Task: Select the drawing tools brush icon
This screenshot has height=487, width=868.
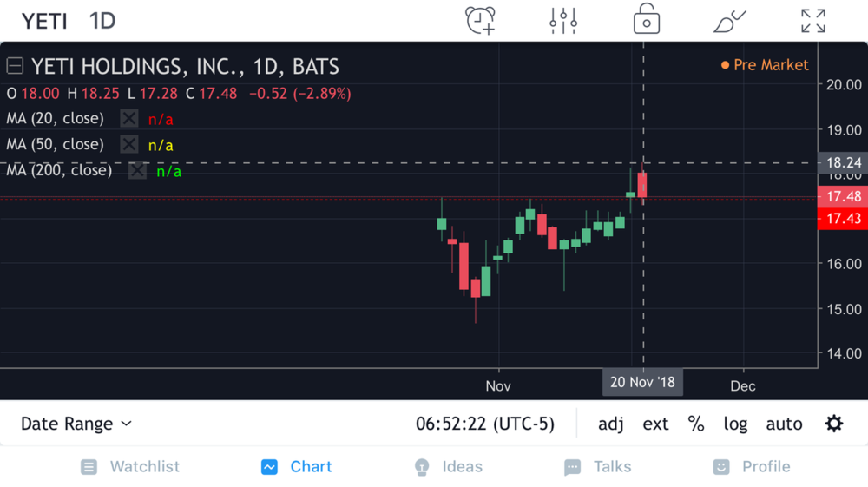Action: (729, 21)
